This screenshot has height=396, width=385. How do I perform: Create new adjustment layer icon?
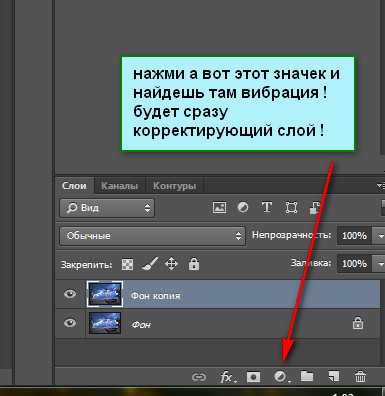282,377
